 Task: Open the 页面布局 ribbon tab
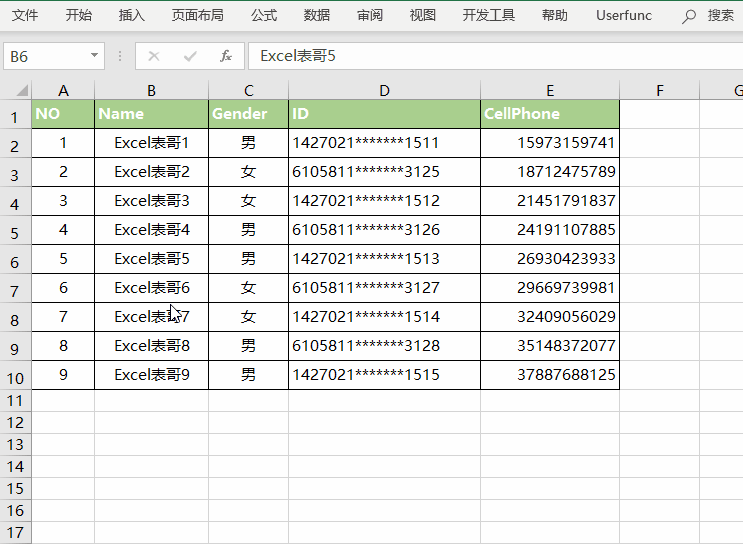coord(198,16)
